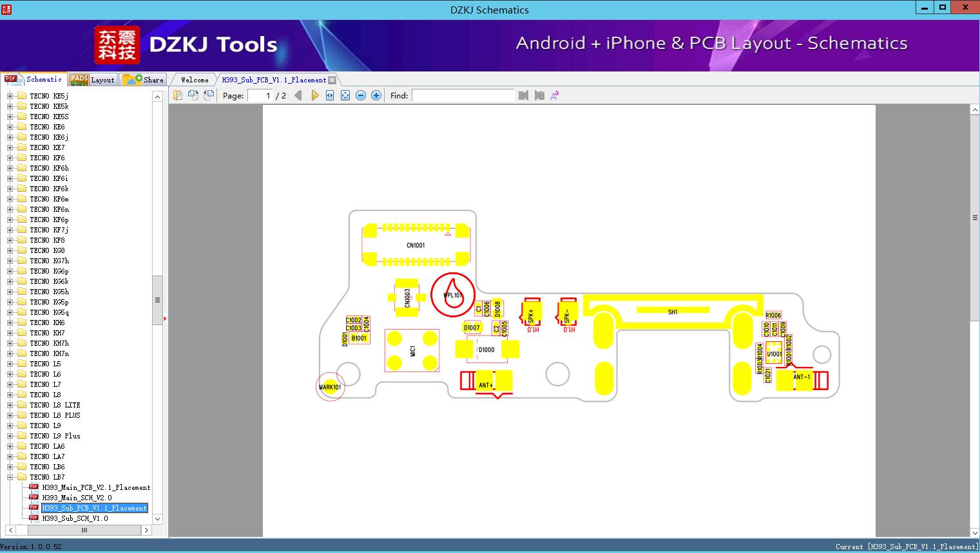980x553 pixels.
Task: Select the H393_Sub_PCB_V1.1_Placement document tab
Action: click(274, 80)
